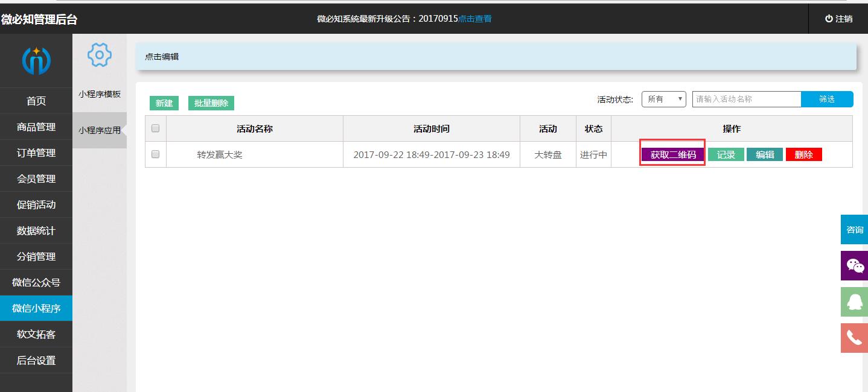868x392 pixels.
Task: Click the 注销 logout power icon
Action: [829, 19]
